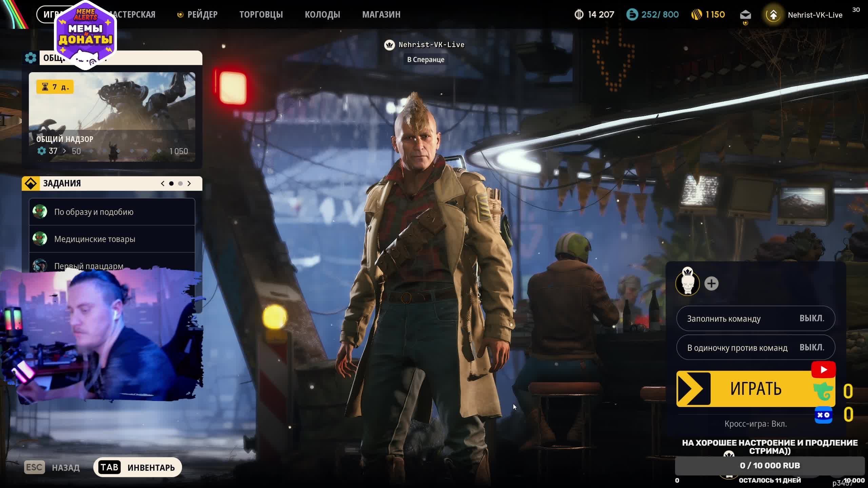868x488 pixels.
Task: Toggle В одиночку против команд setting
Action: (755, 348)
